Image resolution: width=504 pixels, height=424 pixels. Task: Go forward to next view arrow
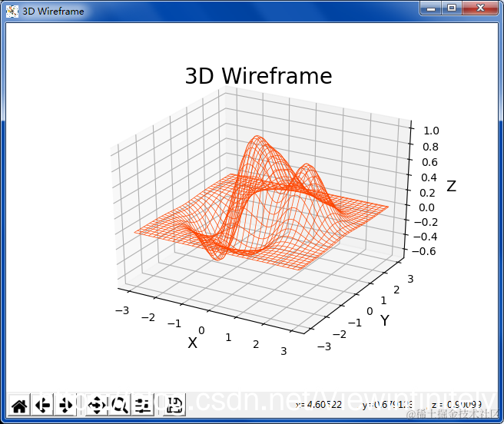click(65, 405)
